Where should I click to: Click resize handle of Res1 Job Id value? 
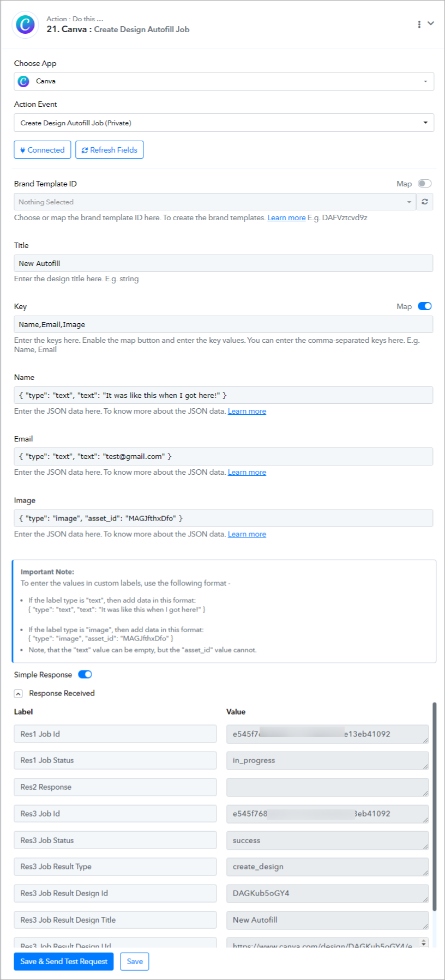click(425, 740)
